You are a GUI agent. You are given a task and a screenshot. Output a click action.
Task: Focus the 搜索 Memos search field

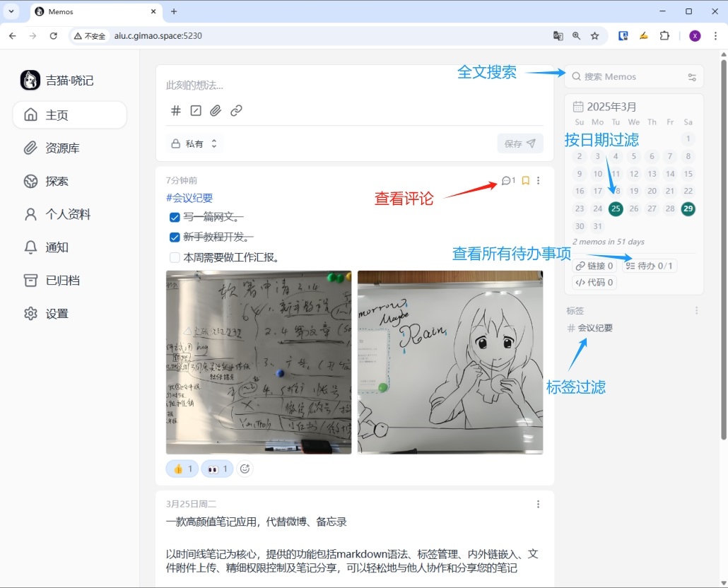pos(634,76)
